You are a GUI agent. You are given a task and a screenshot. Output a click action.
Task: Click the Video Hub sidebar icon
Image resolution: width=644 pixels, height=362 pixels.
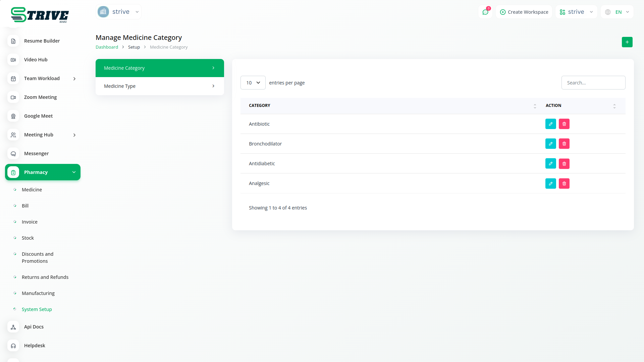click(x=13, y=60)
